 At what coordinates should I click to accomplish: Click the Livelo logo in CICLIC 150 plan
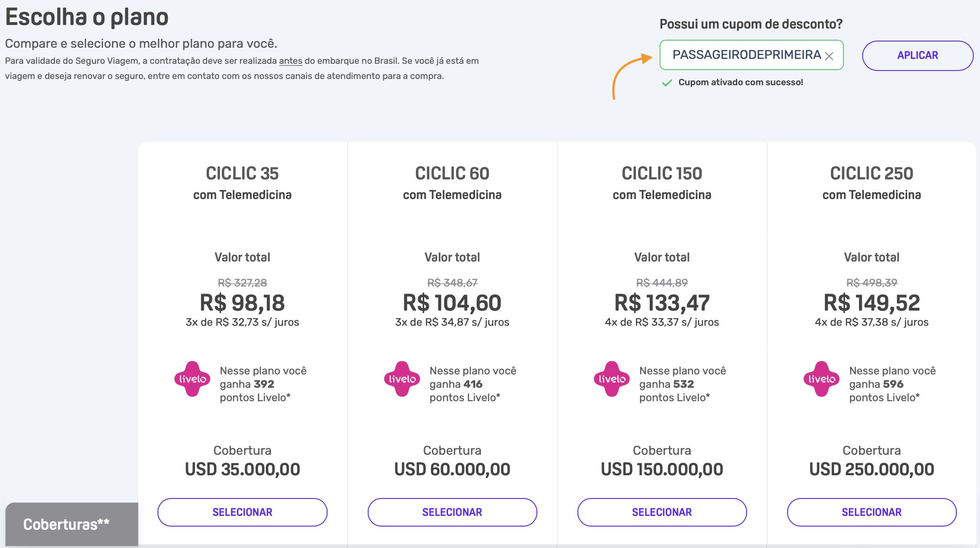pyautogui.click(x=612, y=379)
